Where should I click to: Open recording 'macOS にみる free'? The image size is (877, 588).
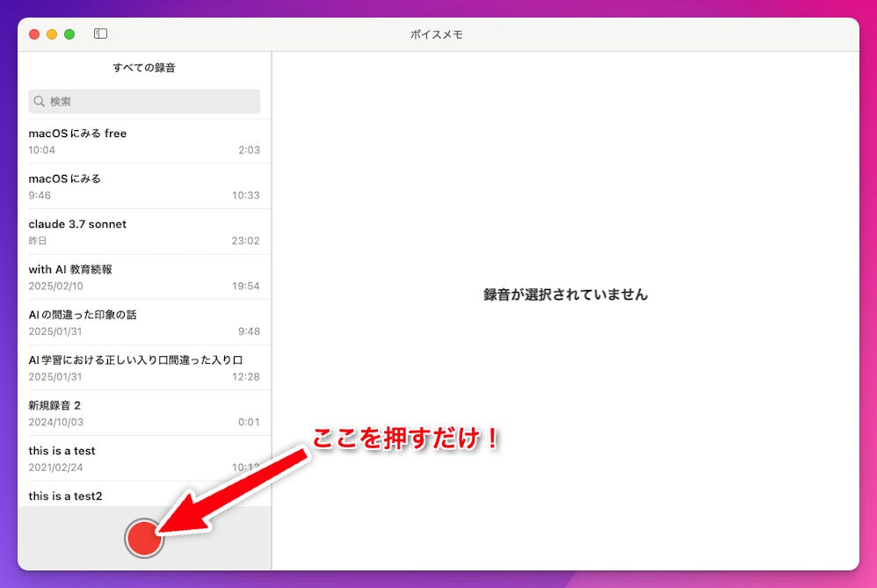pyautogui.click(x=144, y=141)
